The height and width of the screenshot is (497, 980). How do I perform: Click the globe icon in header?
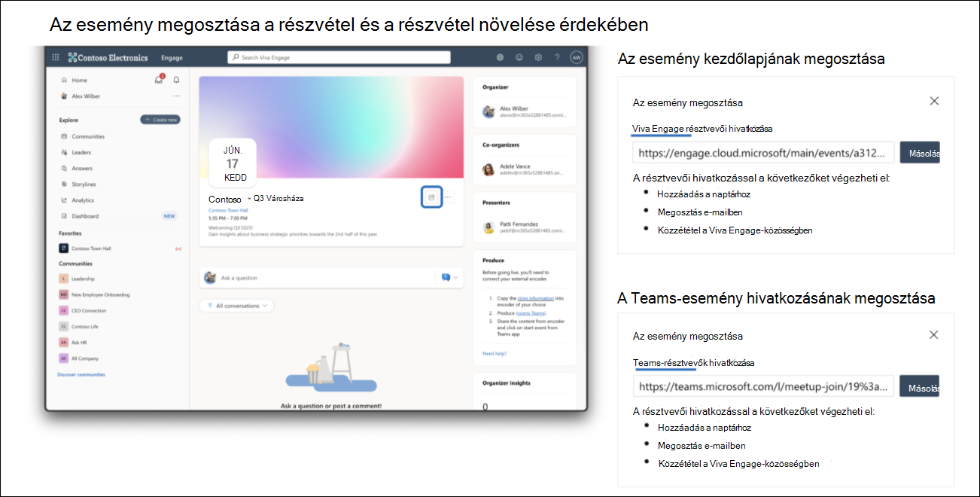click(x=501, y=57)
